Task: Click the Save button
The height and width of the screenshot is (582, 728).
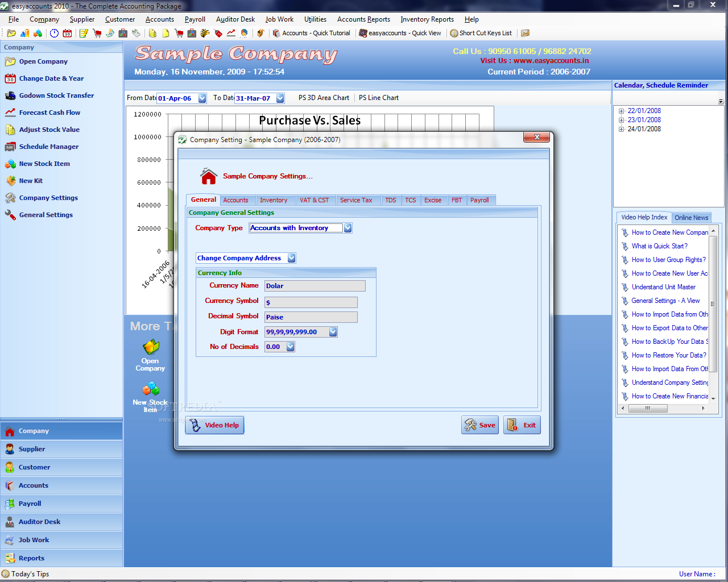Action: (x=481, y=425)
